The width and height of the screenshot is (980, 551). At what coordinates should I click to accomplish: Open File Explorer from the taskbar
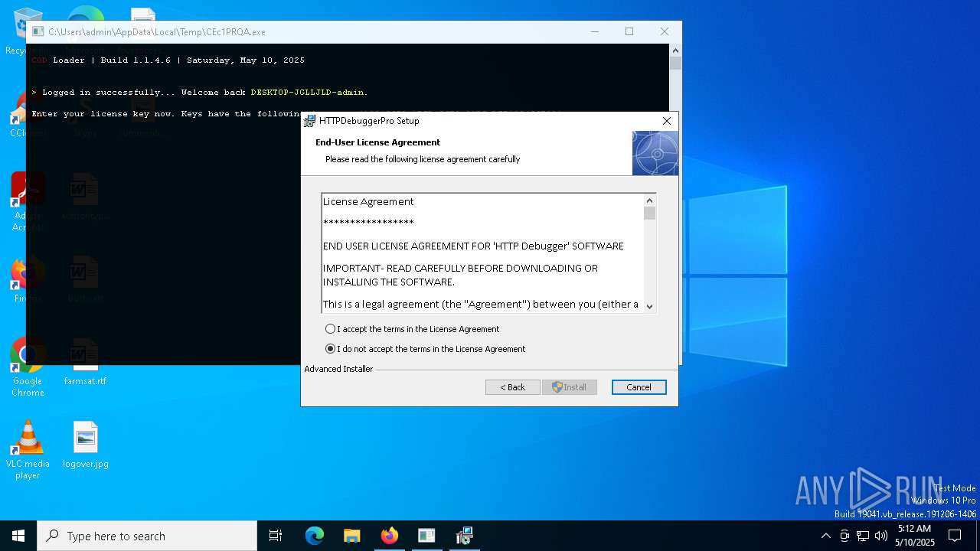352,536
